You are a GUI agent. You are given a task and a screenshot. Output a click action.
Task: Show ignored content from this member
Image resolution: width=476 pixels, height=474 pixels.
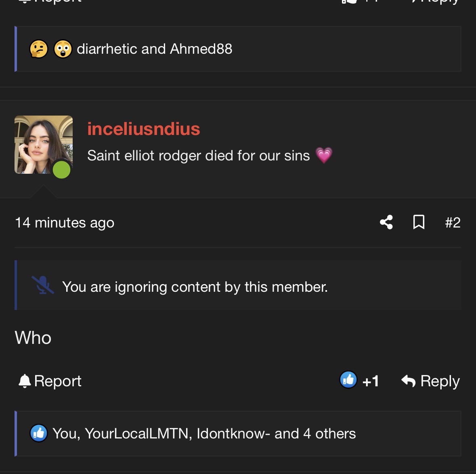(195, 287)
